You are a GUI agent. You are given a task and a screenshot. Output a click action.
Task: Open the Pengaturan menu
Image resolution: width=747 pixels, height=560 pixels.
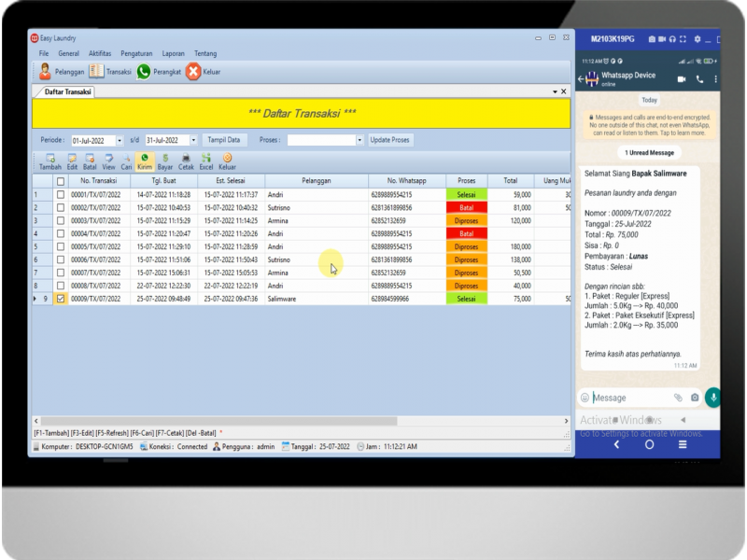pos(136,53)
